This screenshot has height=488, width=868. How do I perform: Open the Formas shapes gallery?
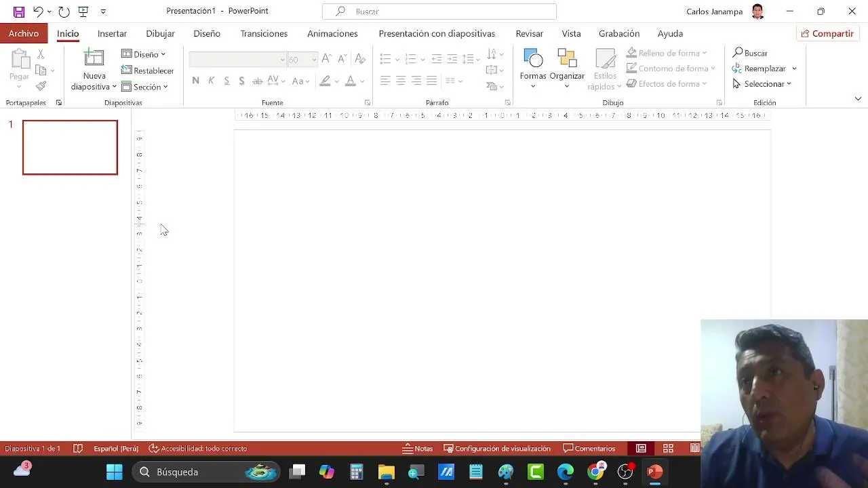pos(533,68)
